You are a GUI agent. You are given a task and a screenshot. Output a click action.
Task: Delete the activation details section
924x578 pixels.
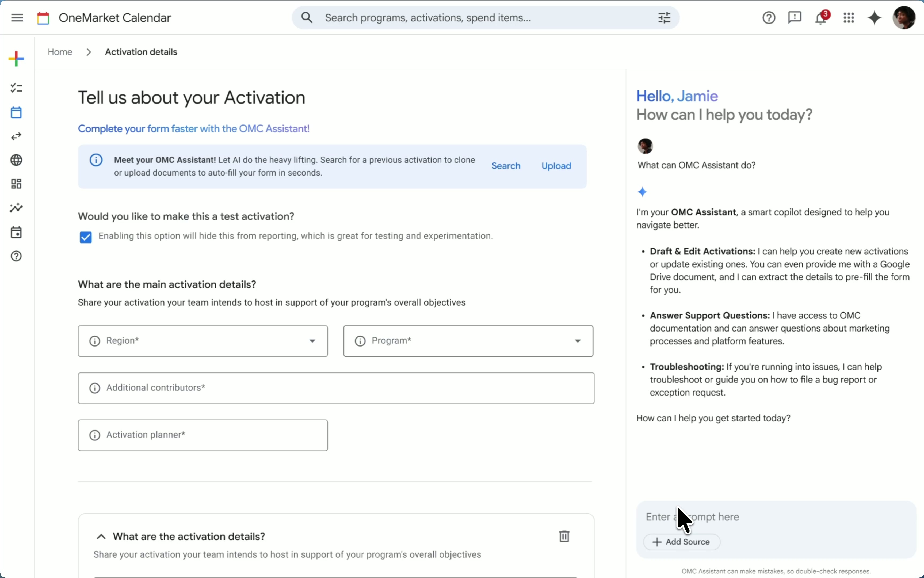564,536
